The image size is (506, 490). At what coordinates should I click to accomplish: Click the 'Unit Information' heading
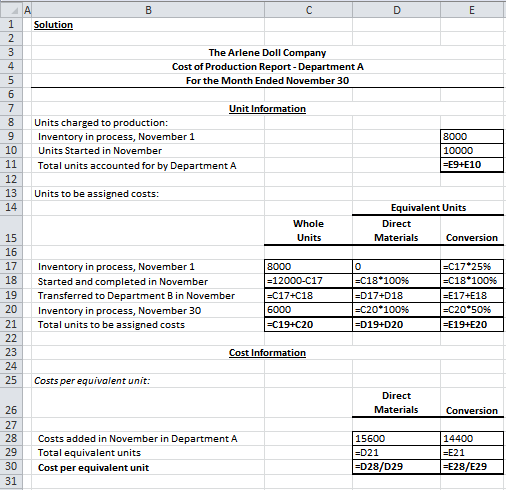[267, 109]
